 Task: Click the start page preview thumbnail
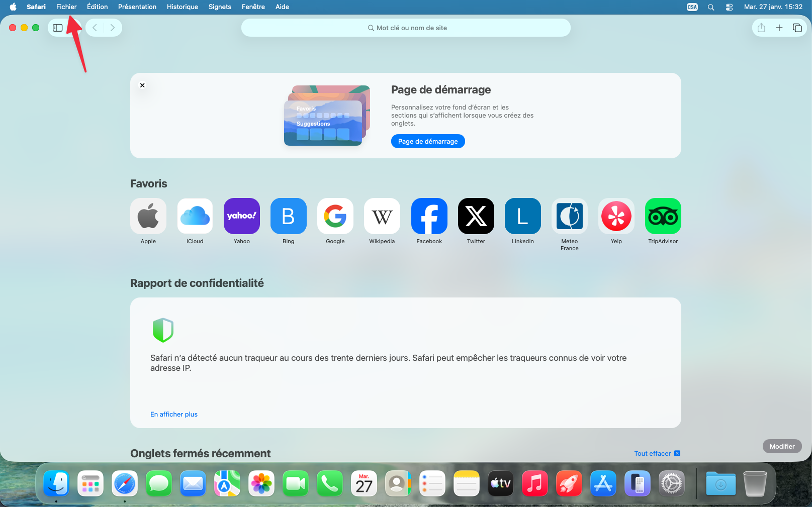pyautogui.click(x=327, y=116)
